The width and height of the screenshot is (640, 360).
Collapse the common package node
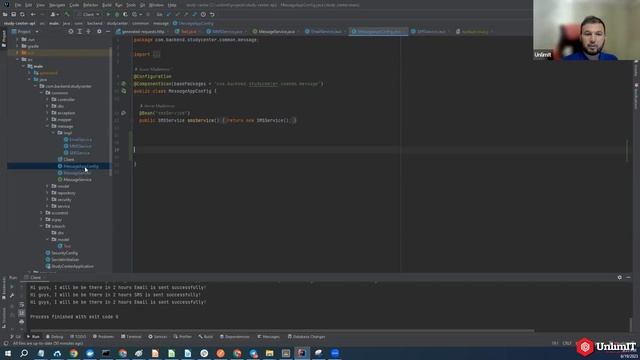click(41, 93)
